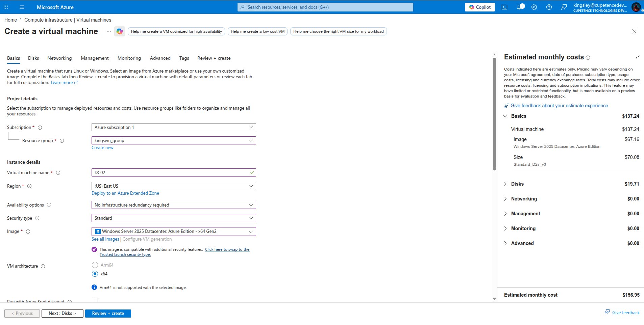Collapse the Basics cost section
The width and height of the screenshot is (644, 325).
tap(505, 116)
